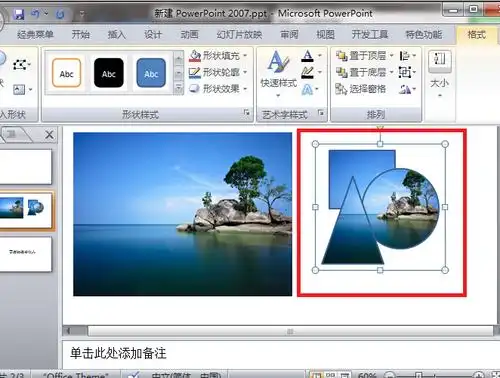
Task: Click the 形状填充 paint bucket icon
Action: click(195, 56)
